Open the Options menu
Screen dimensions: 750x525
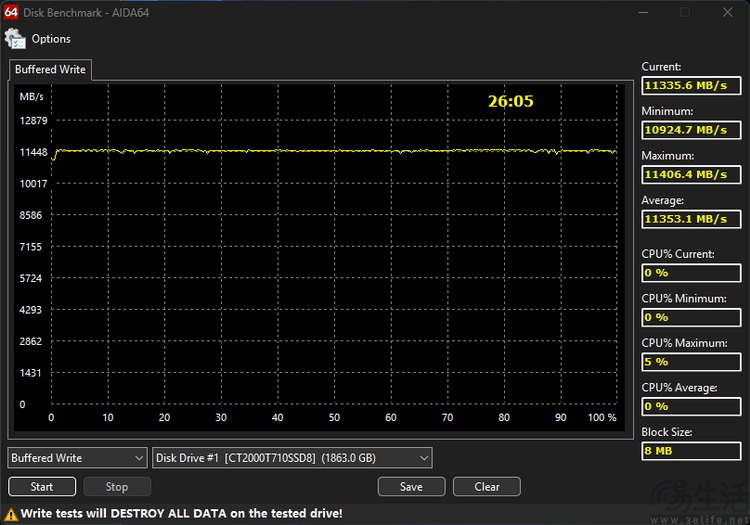pos(50,39)
